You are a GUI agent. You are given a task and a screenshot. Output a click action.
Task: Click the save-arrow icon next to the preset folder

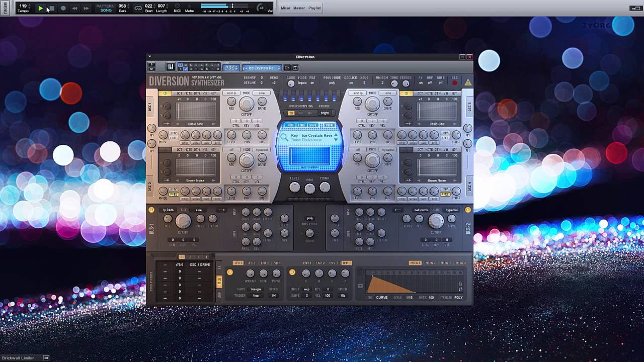pyautogui.click(x=295, y=68)
